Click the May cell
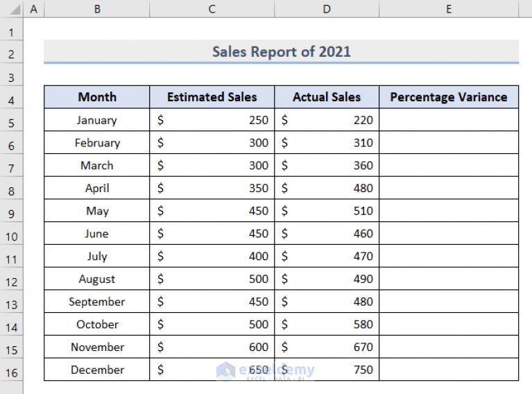Screen dimensions: 532x394 click(97, 211)
